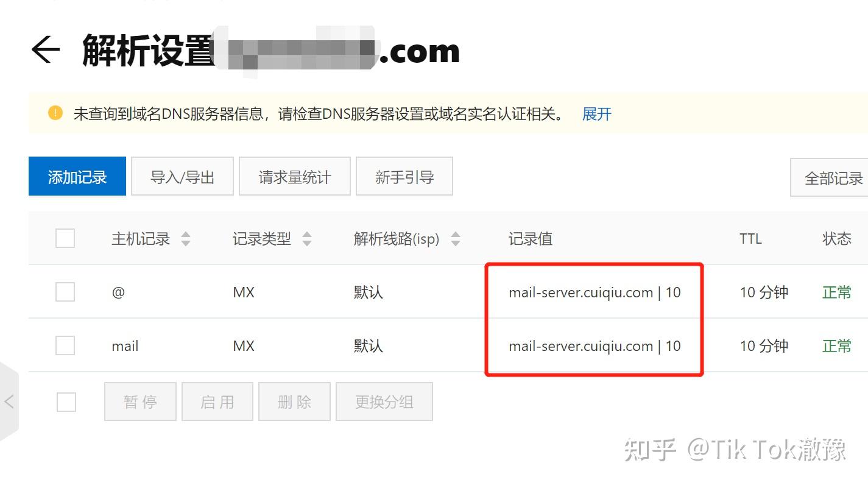Expand the collapsed left sidebar handle

pos(9,401)
